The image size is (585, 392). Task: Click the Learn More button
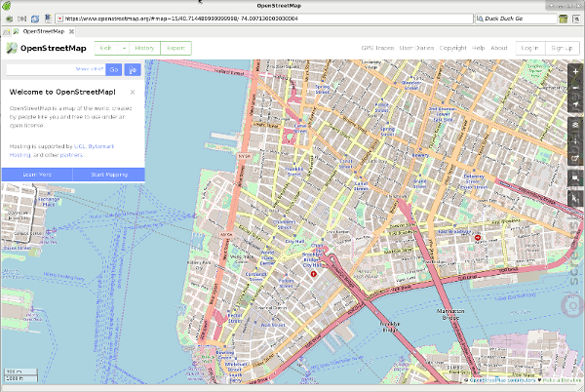click(37, 175)
